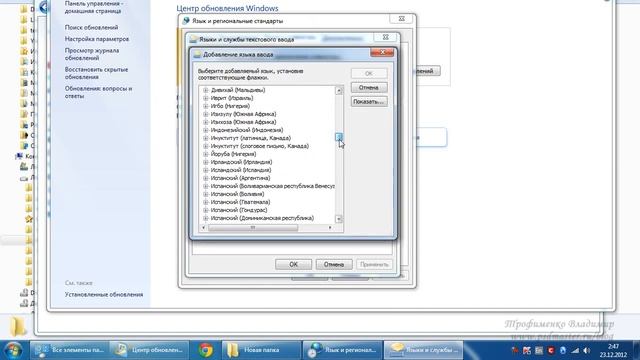Click the language list vertical scrollbar thumb
This screenshot has width=640, height=360.
[x=339, y=137]
